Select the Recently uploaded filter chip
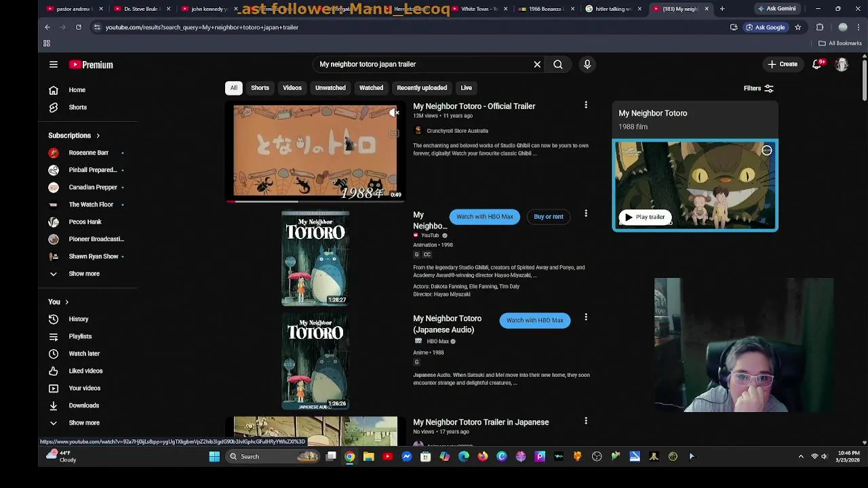The width and height of the screenshot is (868, 488). pyautogui.click(x=422, y=87)
